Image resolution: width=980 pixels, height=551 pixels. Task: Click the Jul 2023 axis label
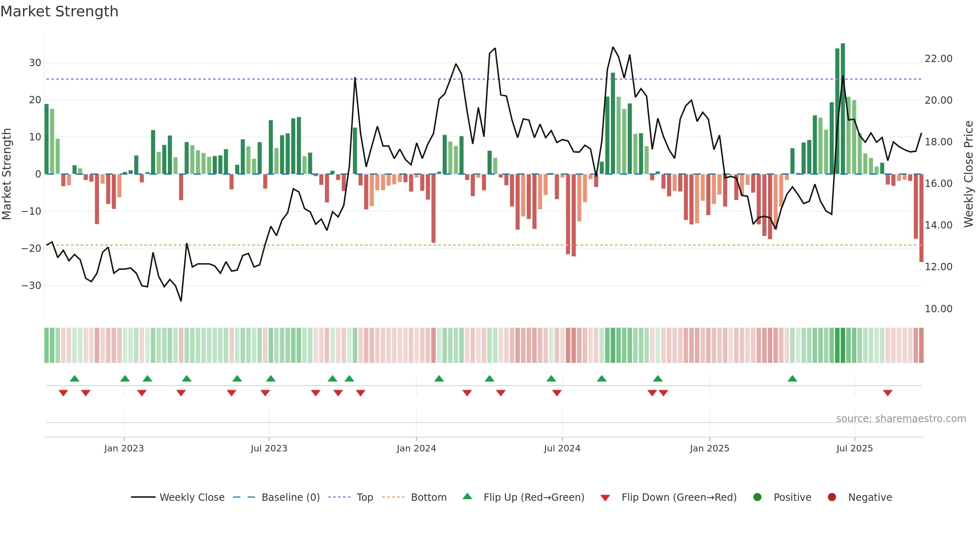point(269,448)
